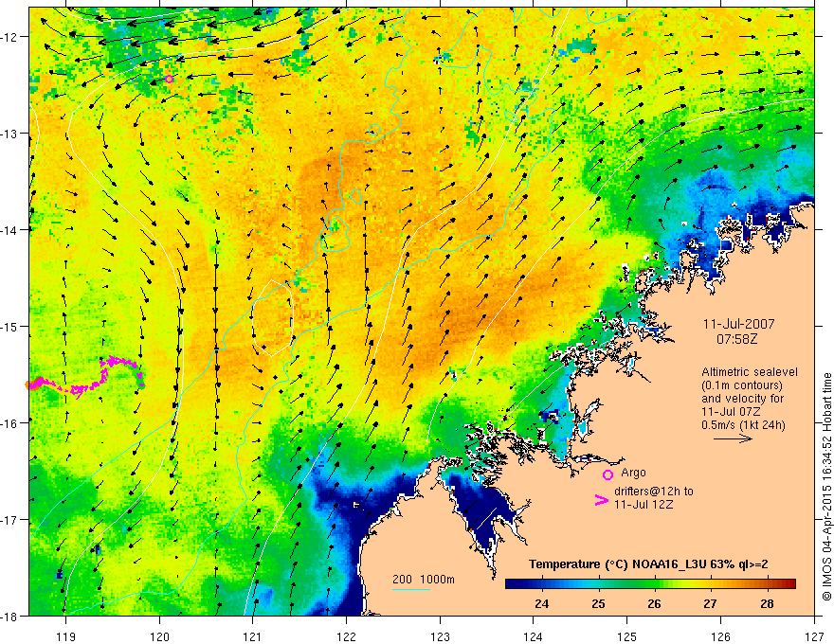This screenshot has width=834, height=644.
Task: Click the '11-Jul-2007' date label
Action: tap(739, 324)
